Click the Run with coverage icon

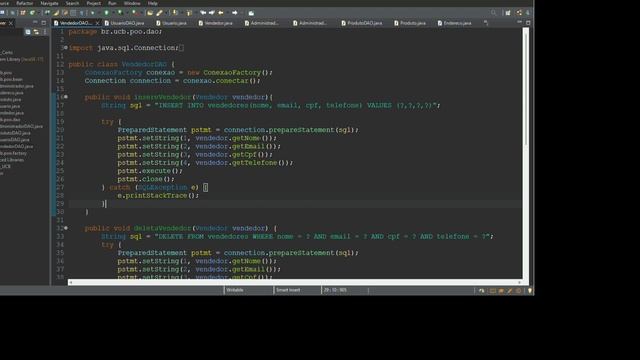[x=120, y=13]
